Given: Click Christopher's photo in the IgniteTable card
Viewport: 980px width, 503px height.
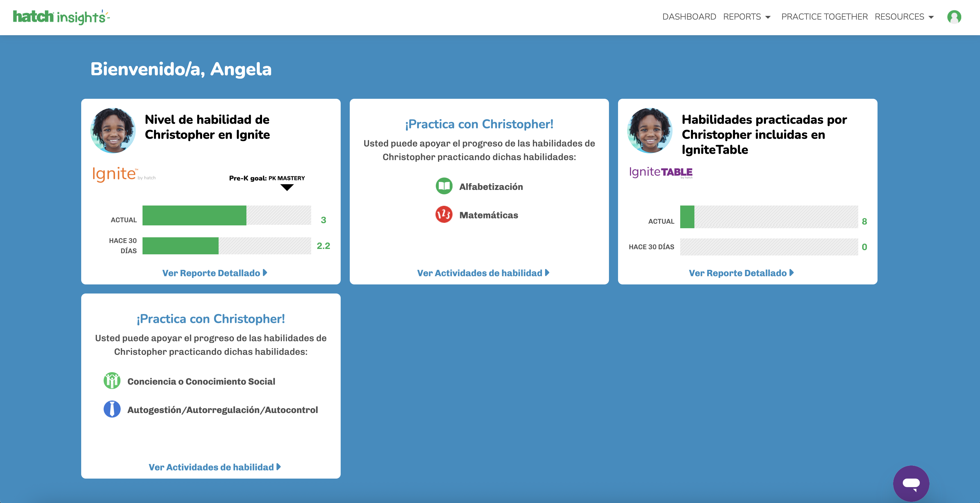Looking at the screenshot, I should pos(650,131).
